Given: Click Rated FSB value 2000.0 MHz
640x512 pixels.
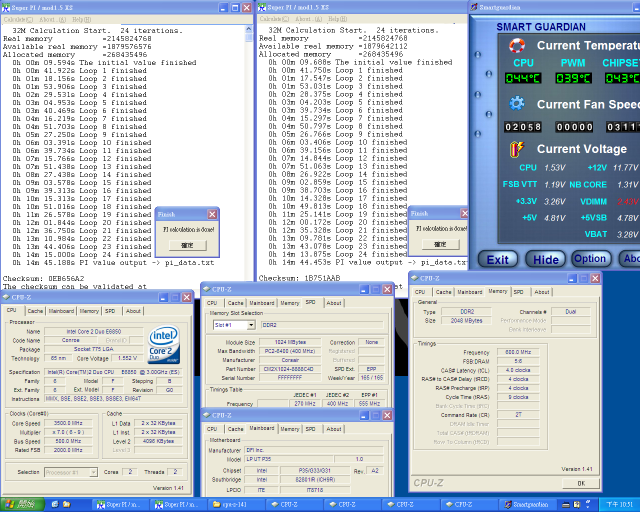Looking at the screenshot, I should click(x=68, y=450).
